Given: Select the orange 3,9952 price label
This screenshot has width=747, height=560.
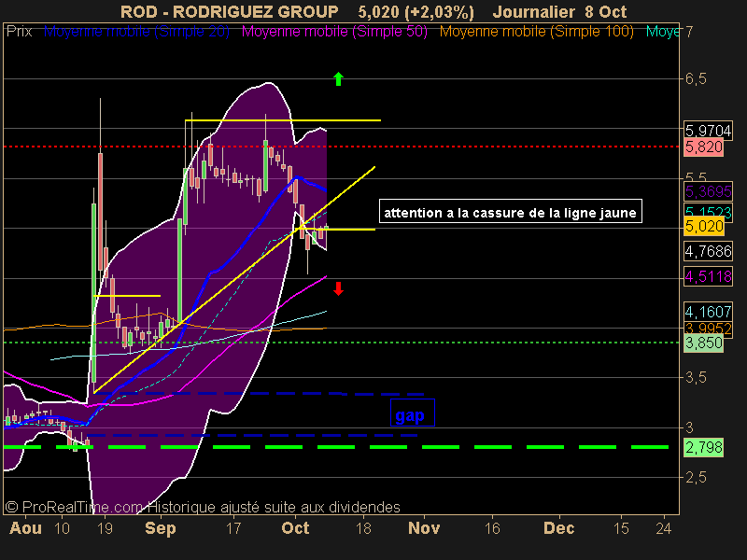Looking at the screenshot, I should point(708,328).
